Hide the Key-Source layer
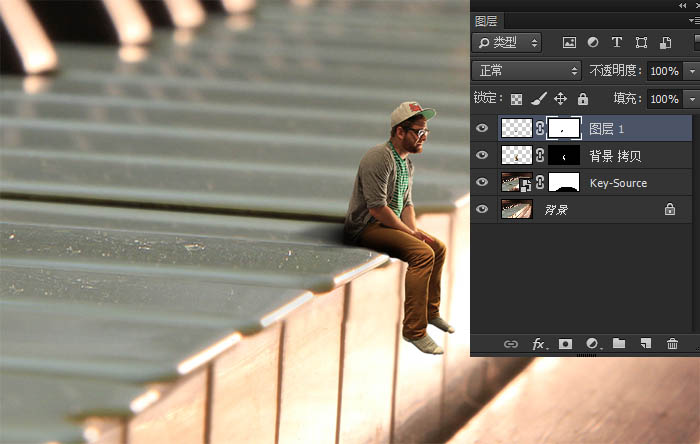700x444 pixels. [483, 182]
